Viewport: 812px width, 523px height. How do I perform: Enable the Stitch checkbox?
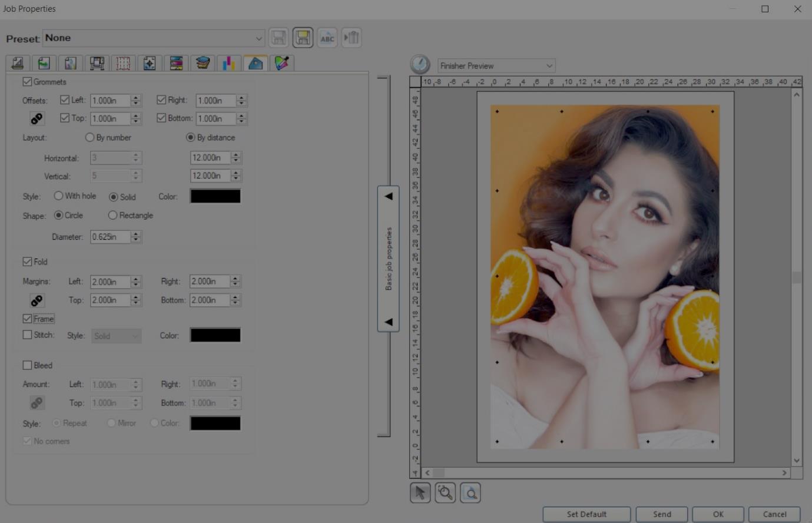tap(27, 335)
